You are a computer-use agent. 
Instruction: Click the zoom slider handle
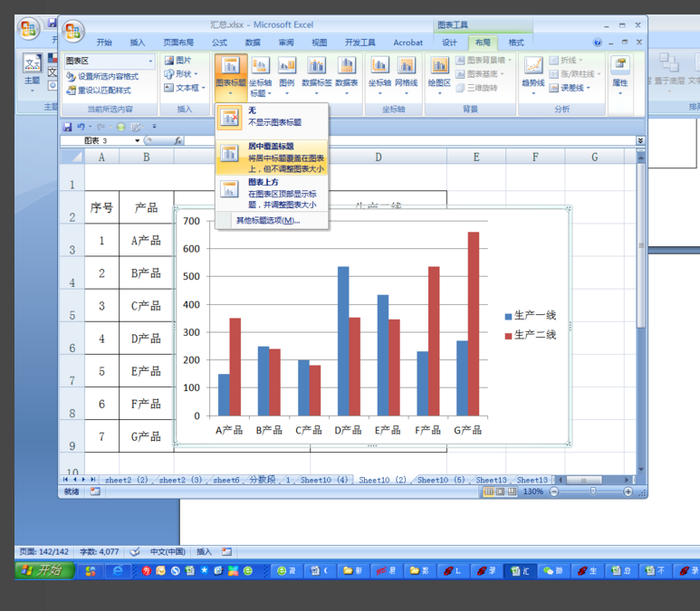593,492
